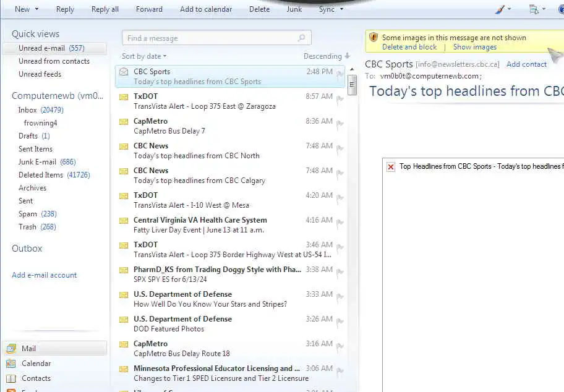Click envelope icon for Stars and Stripes message

coord(124,295)
